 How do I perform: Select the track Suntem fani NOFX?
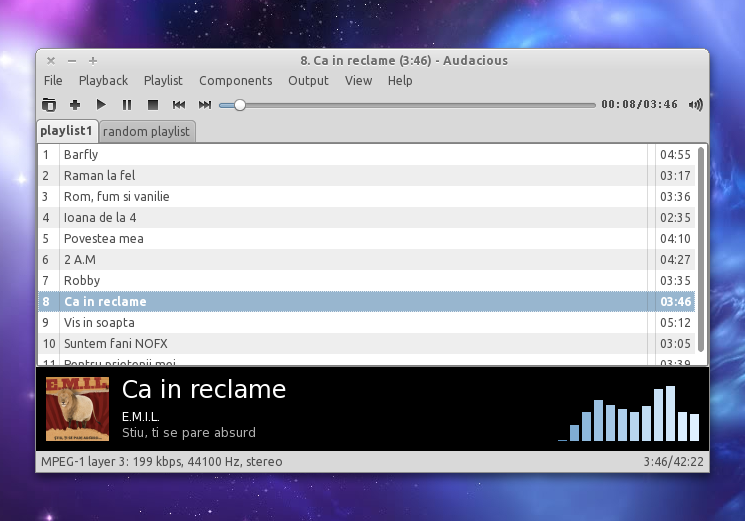click(x=366, y=343)
